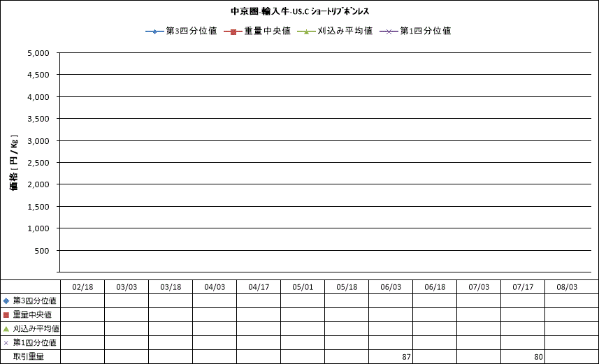Select the 第3四分位値 legend entry at the top
Image resolution: width=599 pixels, height=364 pixels.
coord(182,31)
